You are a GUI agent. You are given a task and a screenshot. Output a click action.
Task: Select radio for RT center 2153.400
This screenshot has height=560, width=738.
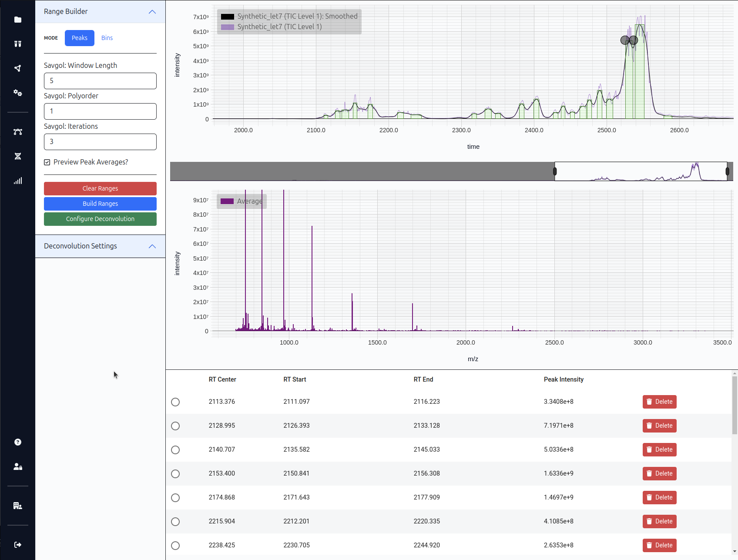tap(175, 474)
